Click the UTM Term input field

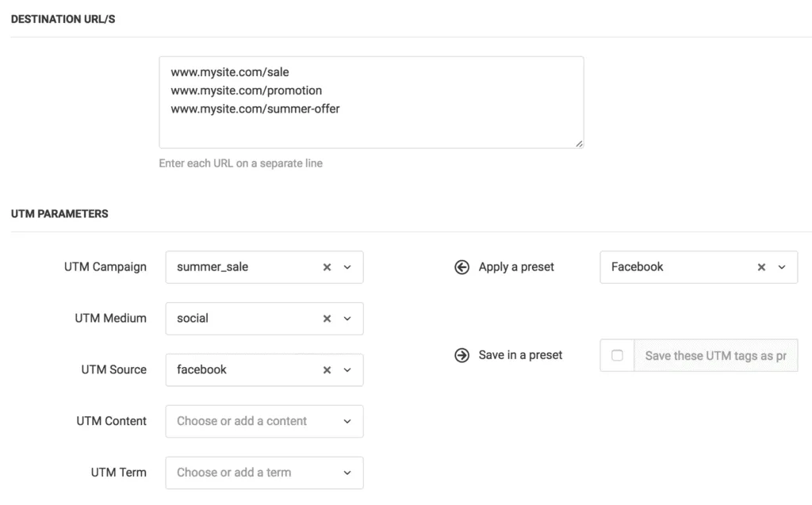click(246, 472)
